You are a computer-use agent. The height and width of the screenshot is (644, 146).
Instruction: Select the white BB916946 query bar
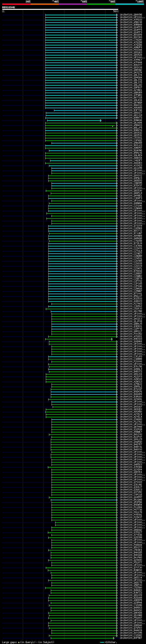coord(60,9)
